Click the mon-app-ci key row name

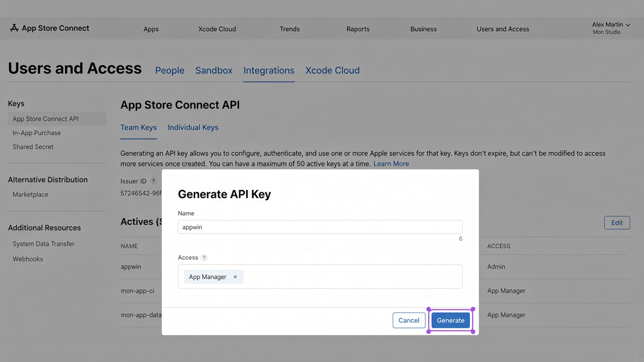(x=137, y=291)
